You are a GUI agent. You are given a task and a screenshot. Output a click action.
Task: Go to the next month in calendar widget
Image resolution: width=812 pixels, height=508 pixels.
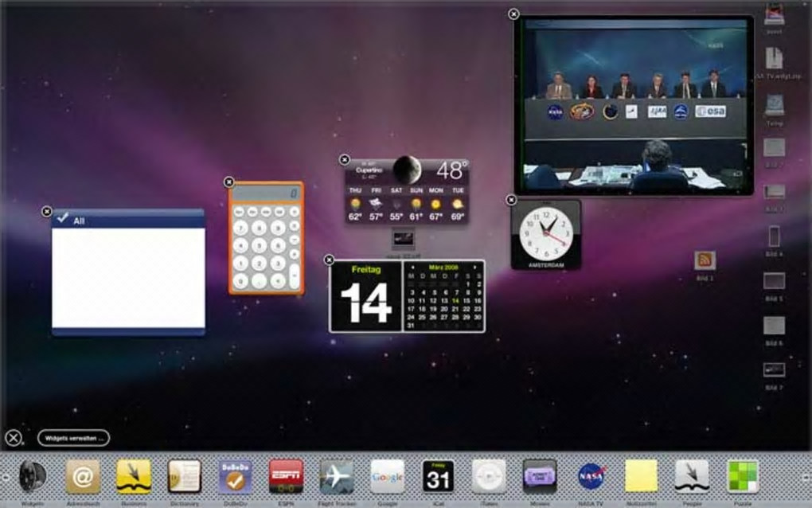tap(475, 268)
